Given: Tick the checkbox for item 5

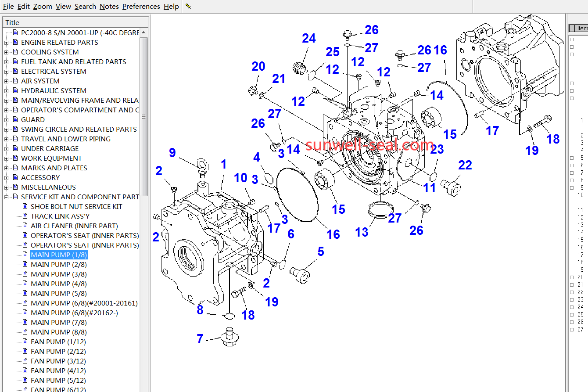Looking at the screenshot, I should 572,158.
